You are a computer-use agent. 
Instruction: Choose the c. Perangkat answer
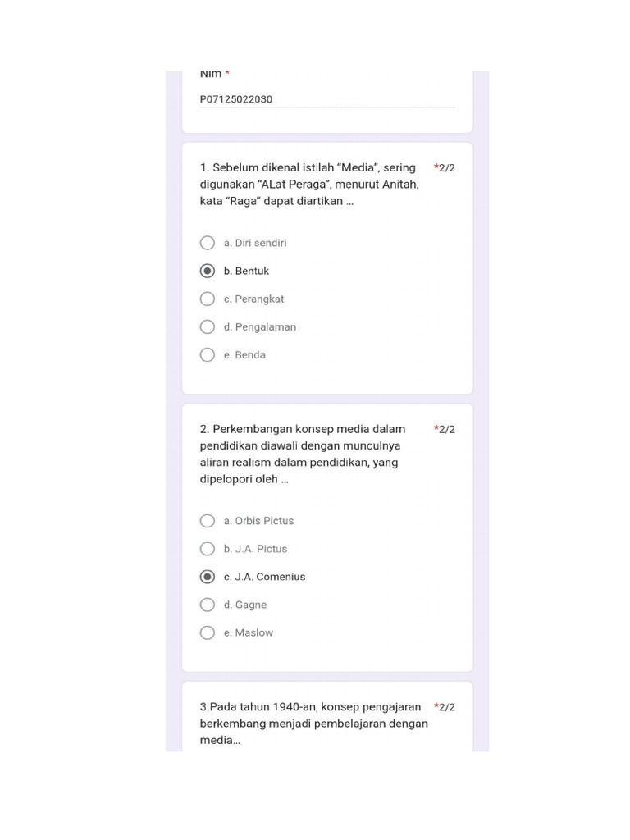click(208, 299)
